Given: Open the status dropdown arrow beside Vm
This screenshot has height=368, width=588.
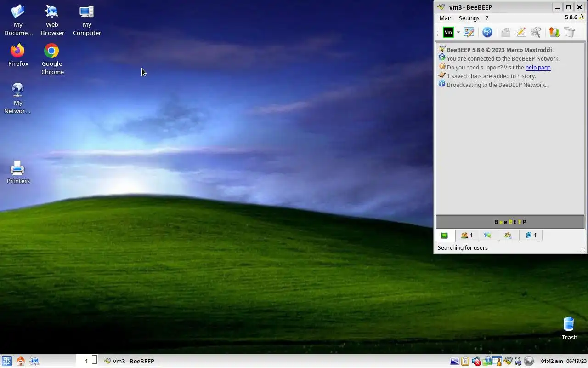Looking at the screenshot, I should pyautogui.click(x=458, y=32).
